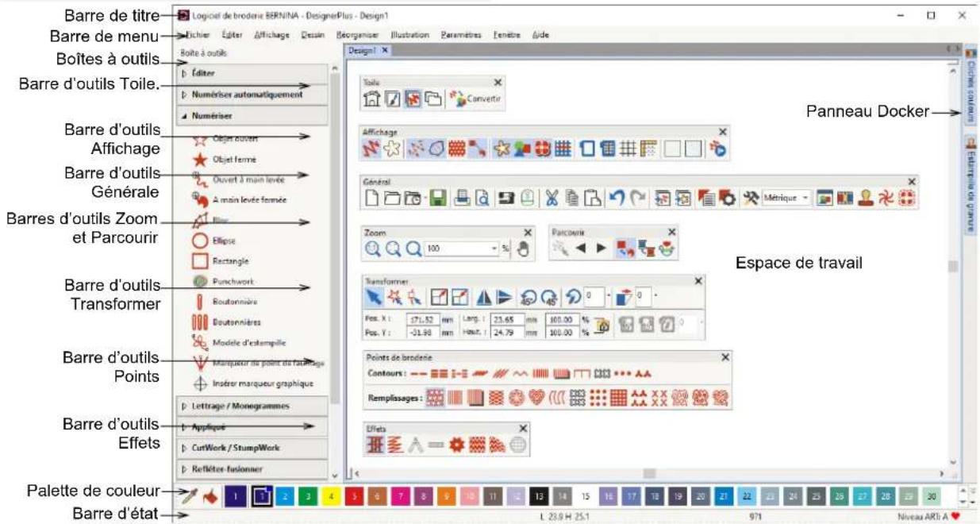Click the left-arrow Parcourir icon
The image size is (980, 524).
click(x=581, y=248)
